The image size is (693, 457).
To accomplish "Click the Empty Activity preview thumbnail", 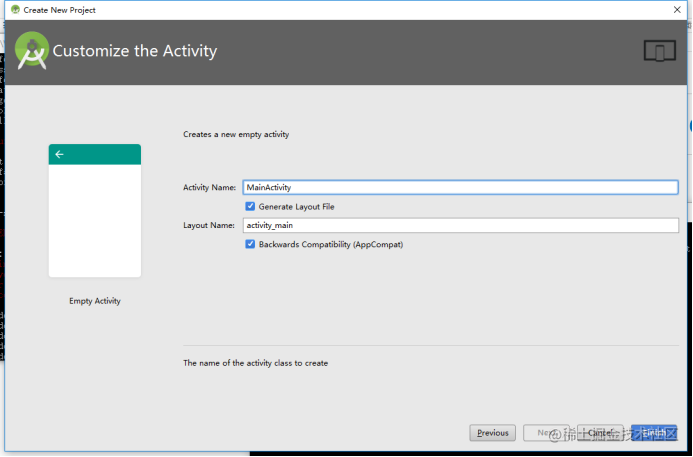I will 95,211.
